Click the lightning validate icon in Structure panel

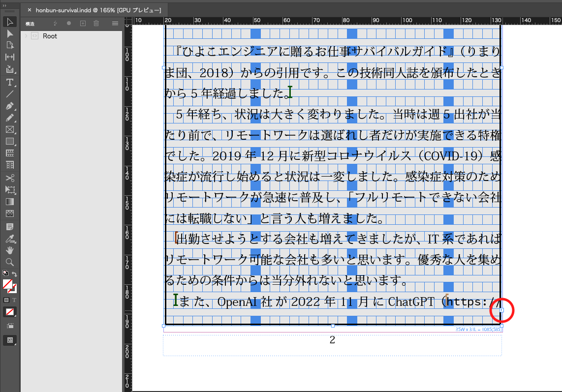pos(55,24)
